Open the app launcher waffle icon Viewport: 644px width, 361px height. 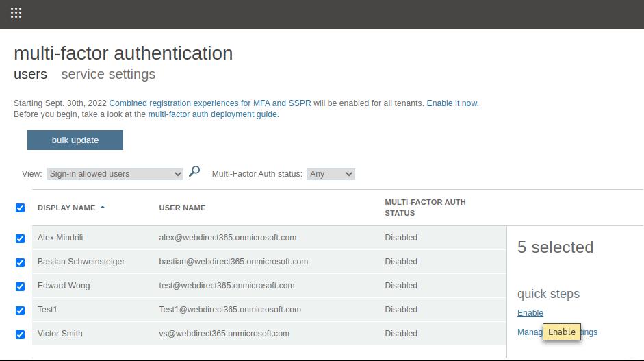[x=16, y=13]
